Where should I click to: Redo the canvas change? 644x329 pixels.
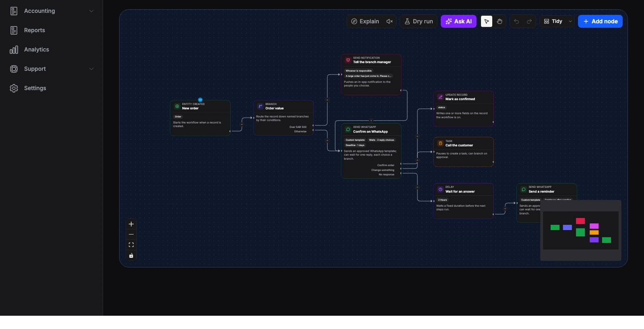529,21
